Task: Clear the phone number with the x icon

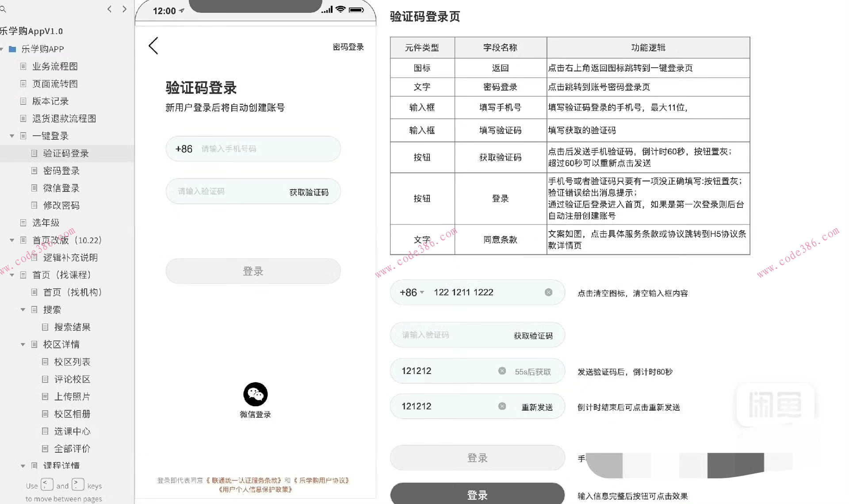Action: [549, 292]
